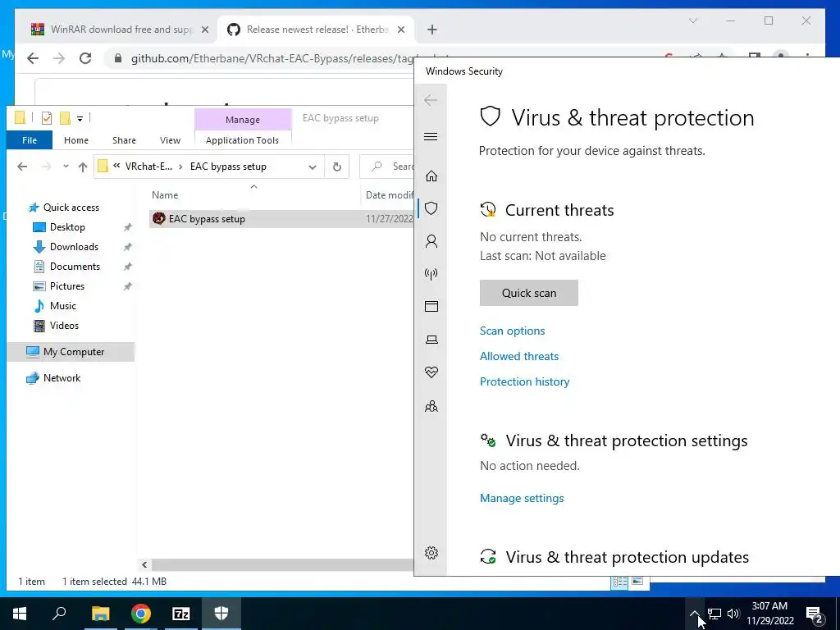Open recent locations dropdown in Explorer
This screenshot has width=840, height=630.
point(66,167)
